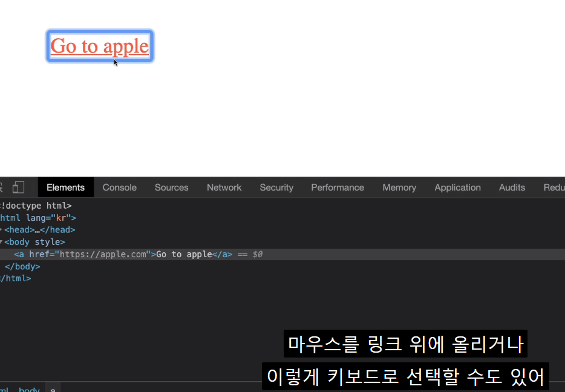The height and width of the screenshot is (392, 565).
Task: Follow the https://apple.com href value
Action: (x=103, y=254)
